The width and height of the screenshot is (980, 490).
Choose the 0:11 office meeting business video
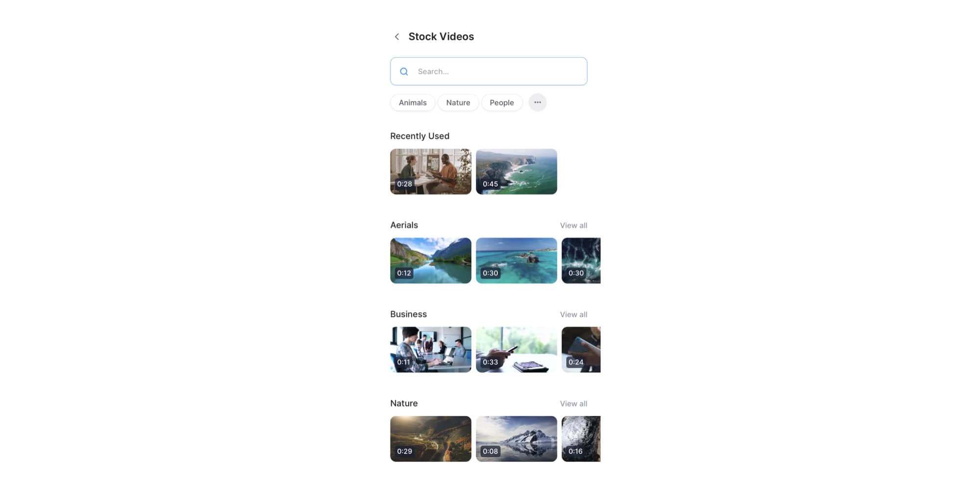pos(431,350)
